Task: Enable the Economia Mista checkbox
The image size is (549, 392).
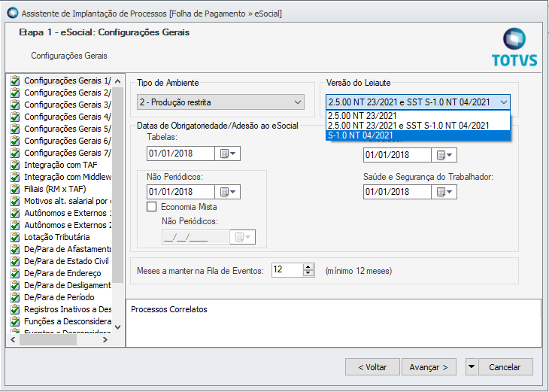Action: point(151,207)
